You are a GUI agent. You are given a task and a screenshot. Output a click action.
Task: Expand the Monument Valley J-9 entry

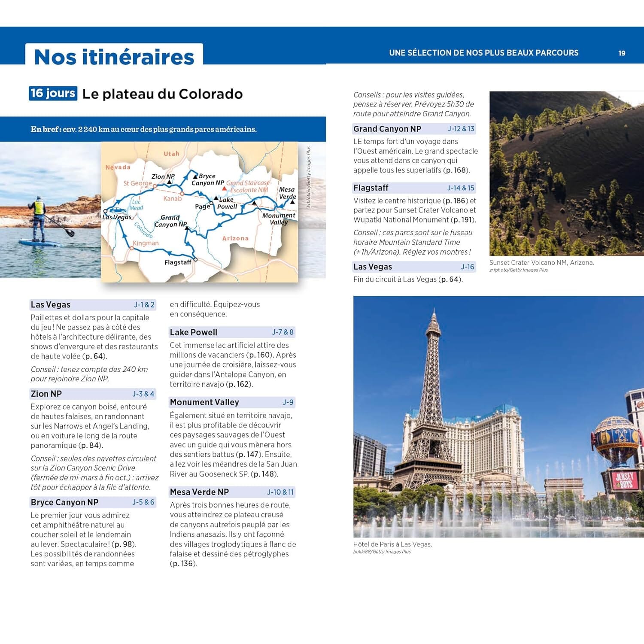coord(232,402)
